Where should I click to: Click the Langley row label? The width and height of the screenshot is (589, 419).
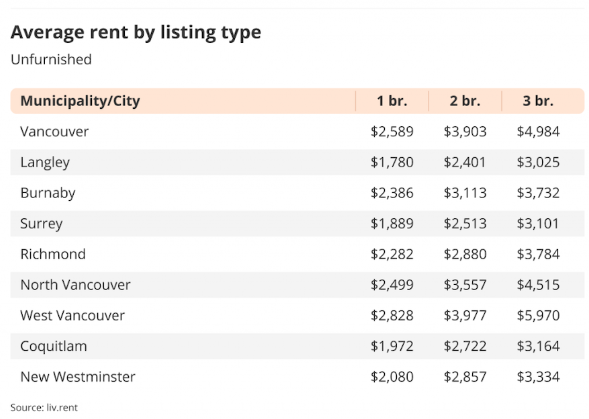[x=45, y=163]
